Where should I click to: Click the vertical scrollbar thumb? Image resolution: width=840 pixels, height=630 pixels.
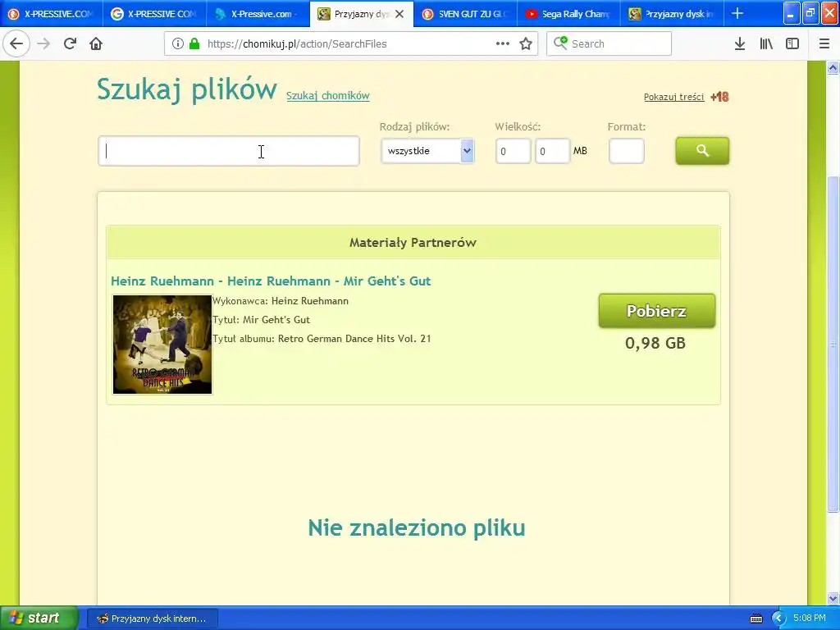click(833, 344)
